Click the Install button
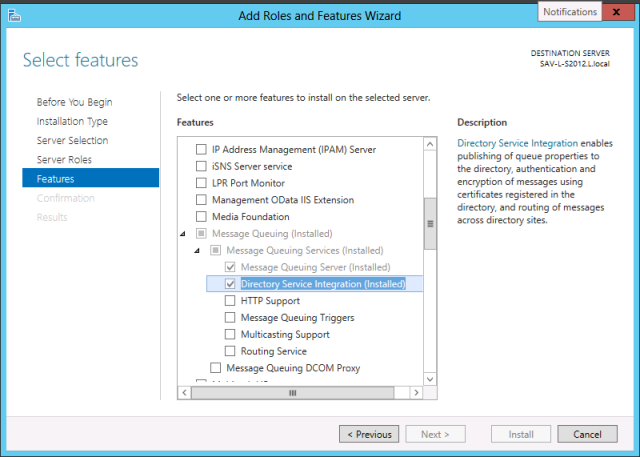640x457 pixels. point(521,434)
